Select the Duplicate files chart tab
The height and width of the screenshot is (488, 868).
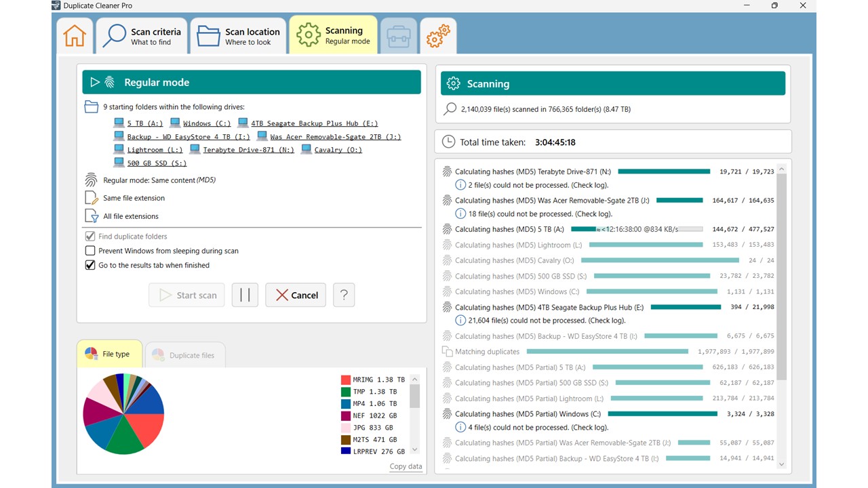184,355
